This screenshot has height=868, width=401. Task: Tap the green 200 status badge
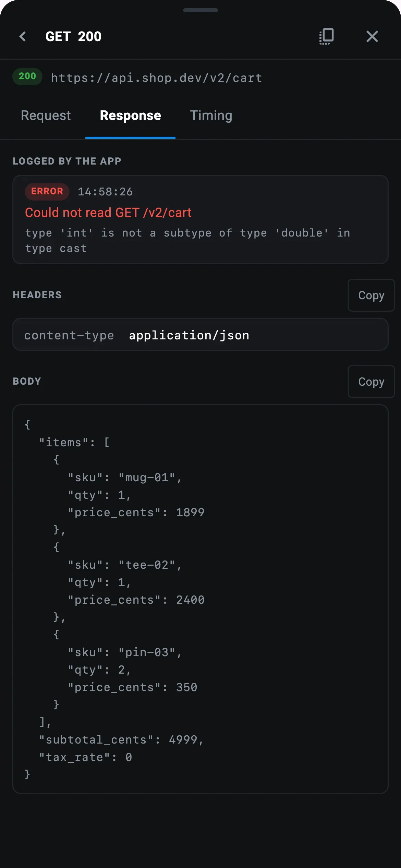[x=27, y=76]
